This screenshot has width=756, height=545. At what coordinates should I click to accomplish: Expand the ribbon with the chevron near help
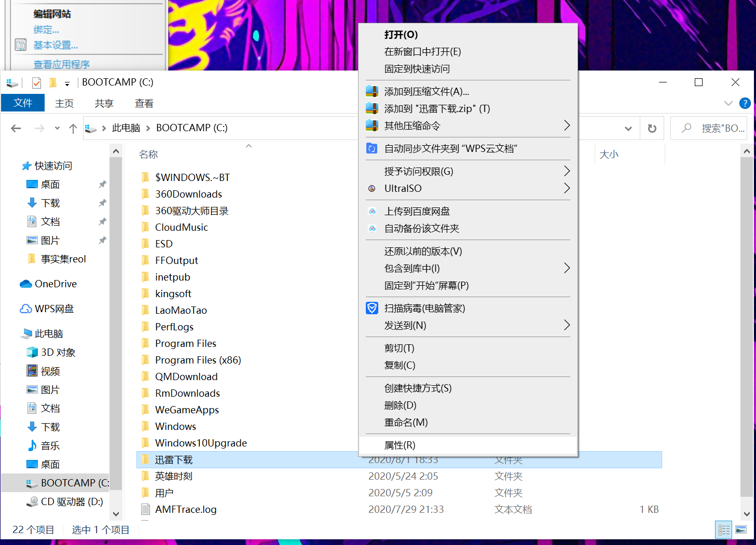pyautogui.click(x=728, y=103)
